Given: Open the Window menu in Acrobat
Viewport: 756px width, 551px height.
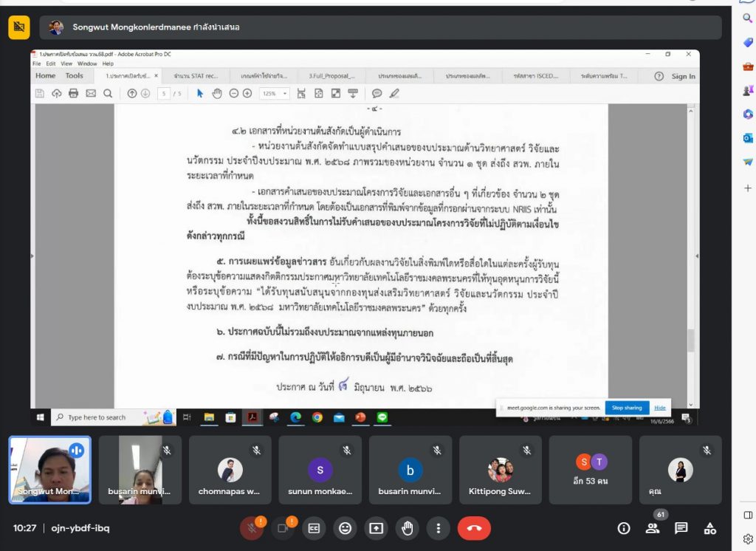Looking at the screenshot, I should coord(87,64).
